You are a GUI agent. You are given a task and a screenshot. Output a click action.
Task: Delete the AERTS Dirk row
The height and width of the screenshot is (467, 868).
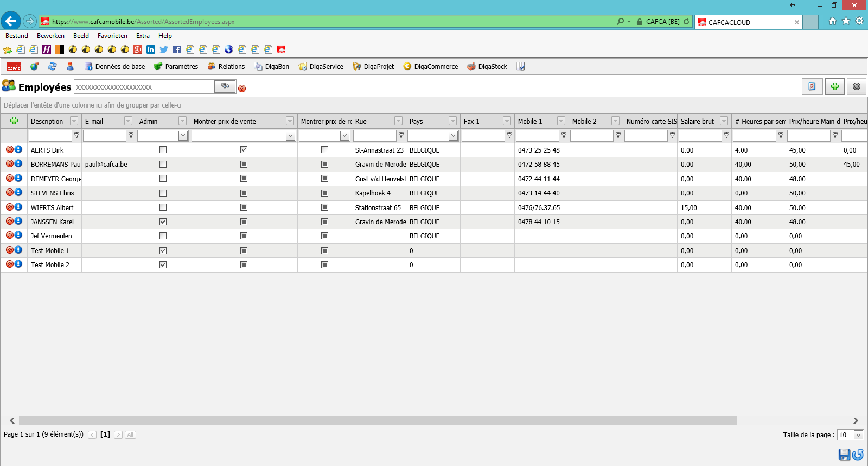10,149
